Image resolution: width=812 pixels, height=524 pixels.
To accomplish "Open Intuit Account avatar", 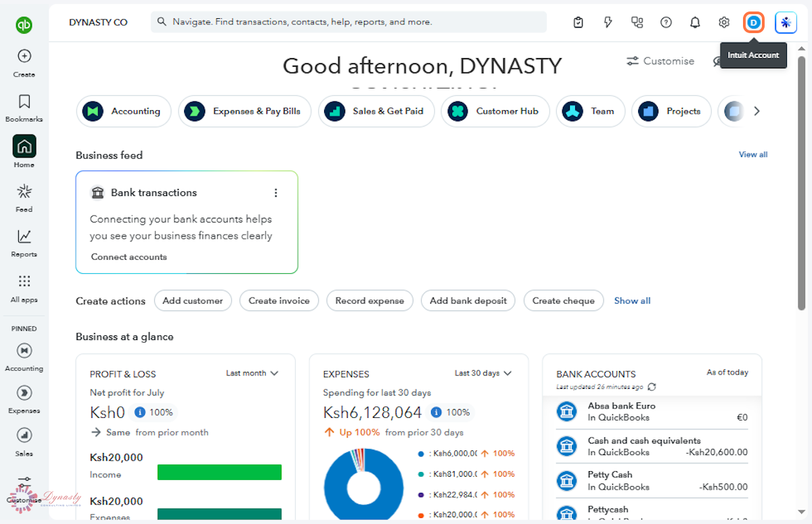I will [x=754, y=22].
